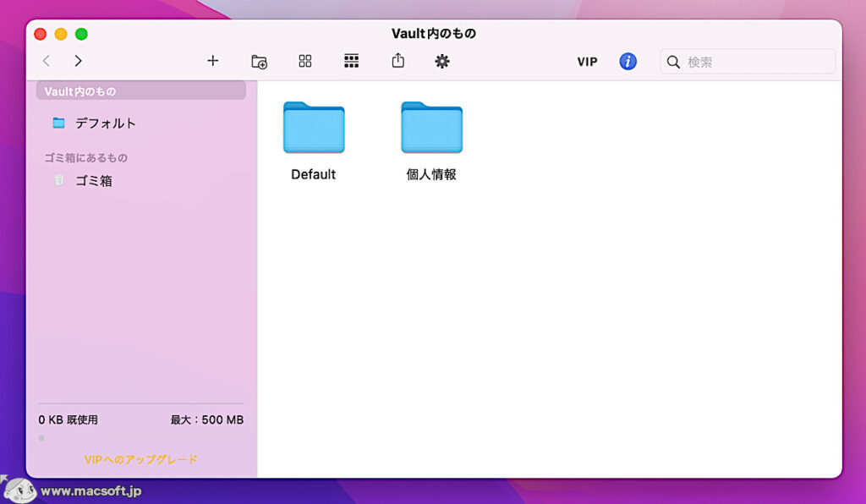Select the Default folder icon
Image resolution: width=866 pixels, height=504 pixels.
[314, 128]
